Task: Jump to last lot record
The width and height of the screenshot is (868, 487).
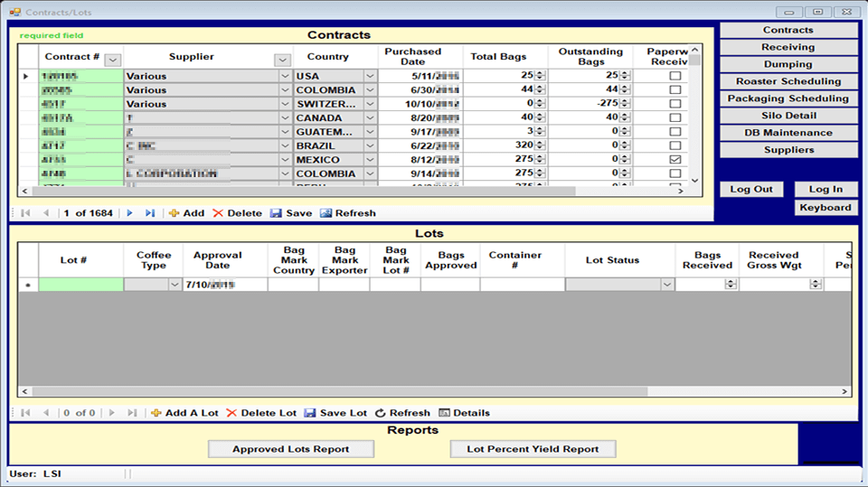Action: tap(132, 413)
